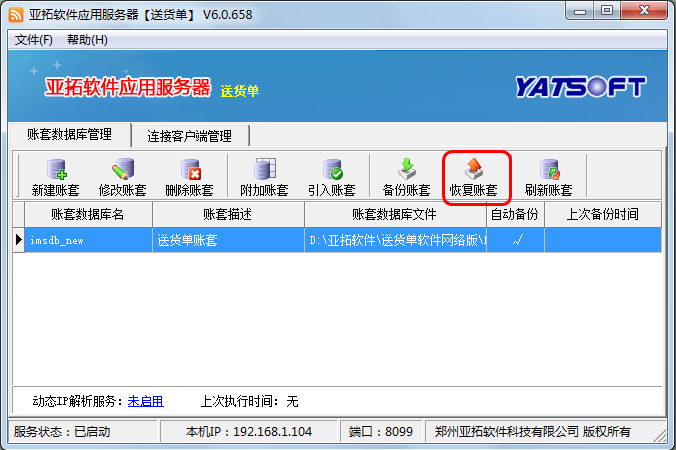676x450 pixels.
Task: Click the 上次备份时间 column header
Action: tap(602, 214)
